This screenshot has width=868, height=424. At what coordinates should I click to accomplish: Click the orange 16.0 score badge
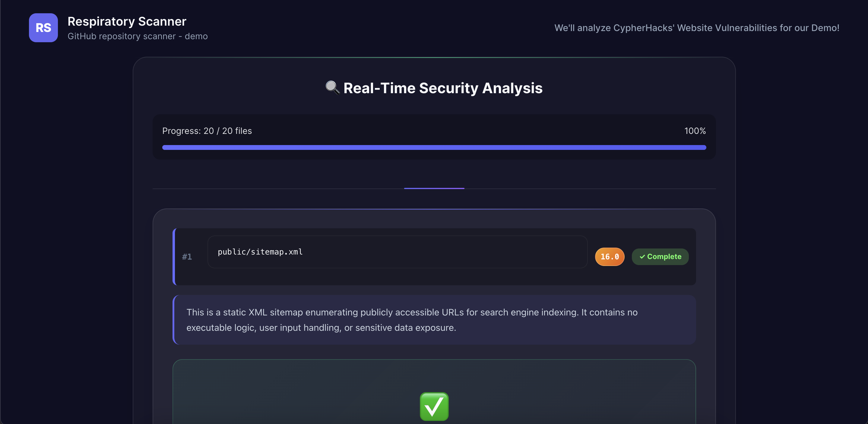[x=609, y=257]
